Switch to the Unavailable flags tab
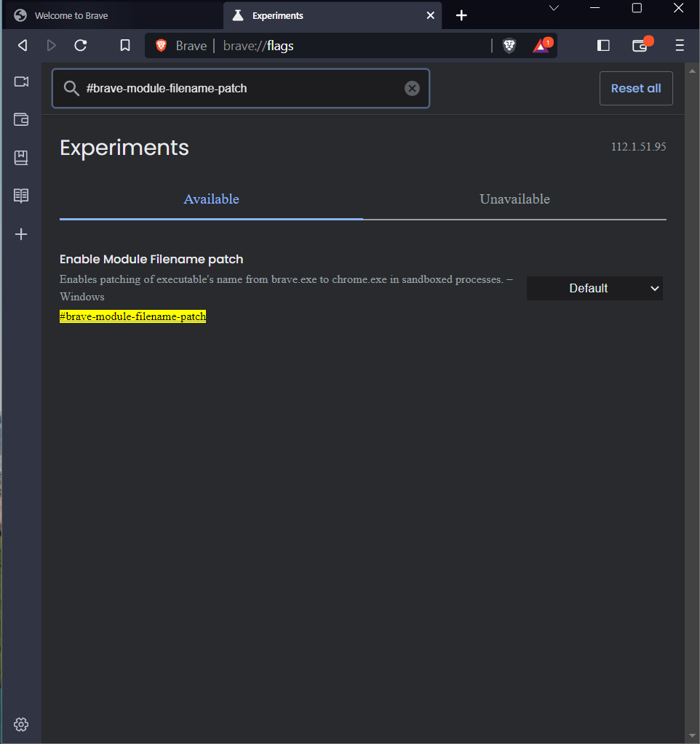 click(514, 199)
